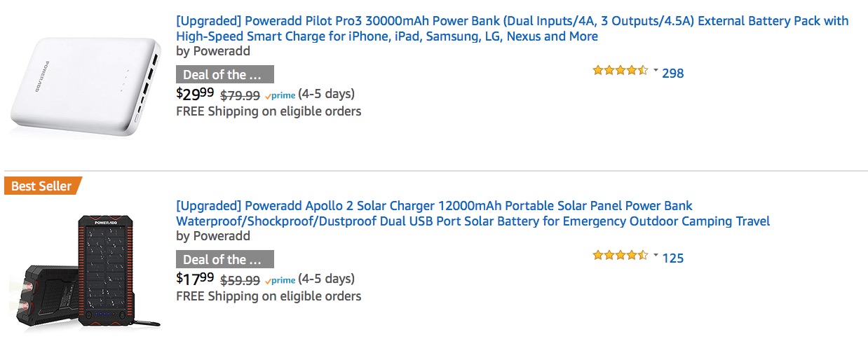Click the Prime logo on the Pilot Pro3 listing

(x=280, y=95)
